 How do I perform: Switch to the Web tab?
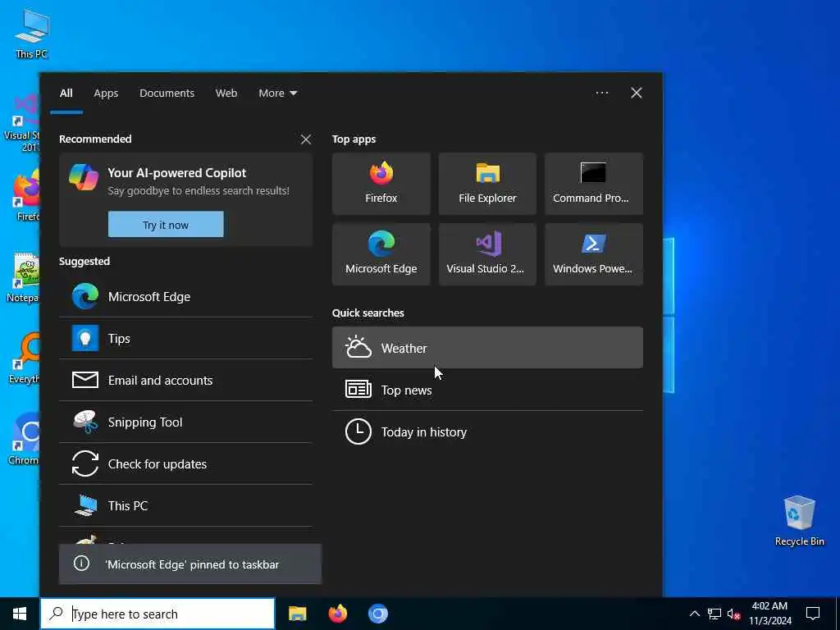coord(226,94)
